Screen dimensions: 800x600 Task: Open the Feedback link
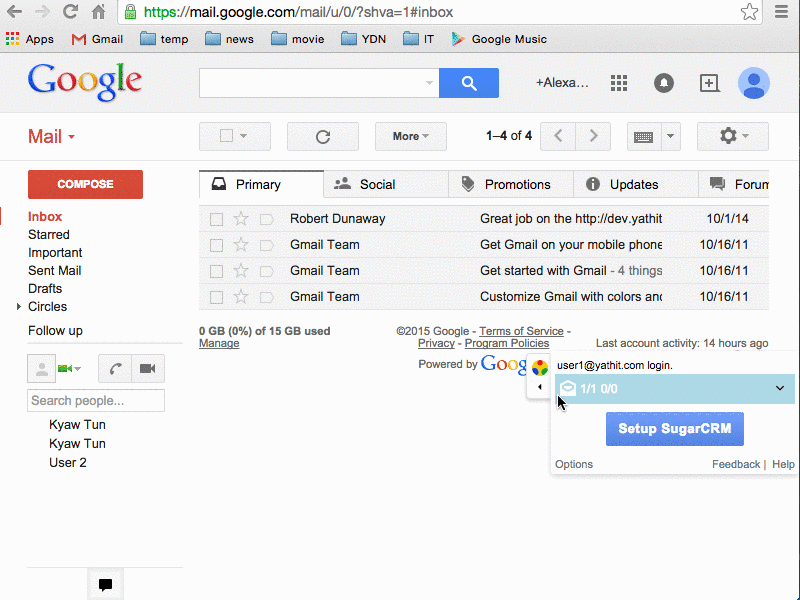[736, 464]
